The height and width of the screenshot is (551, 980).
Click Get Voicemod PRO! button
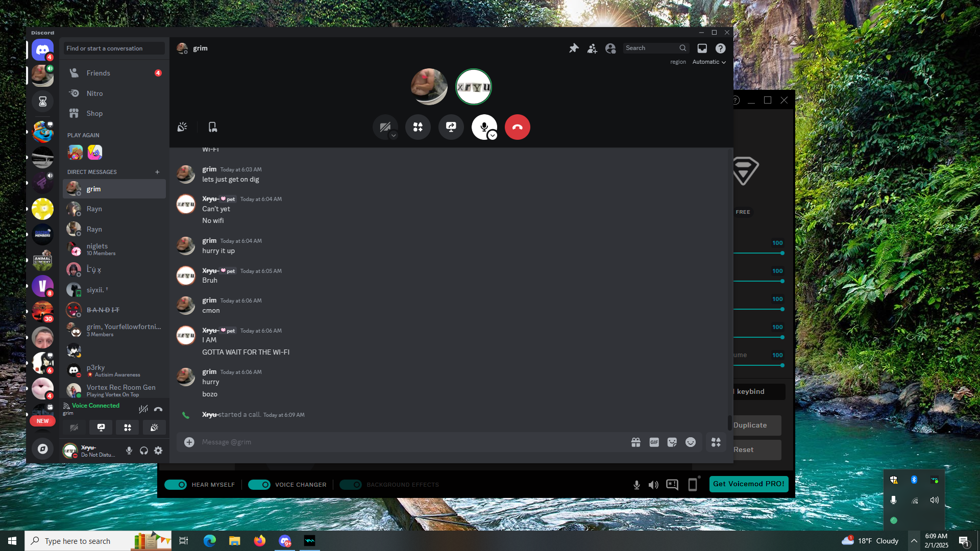coord(748,484)
